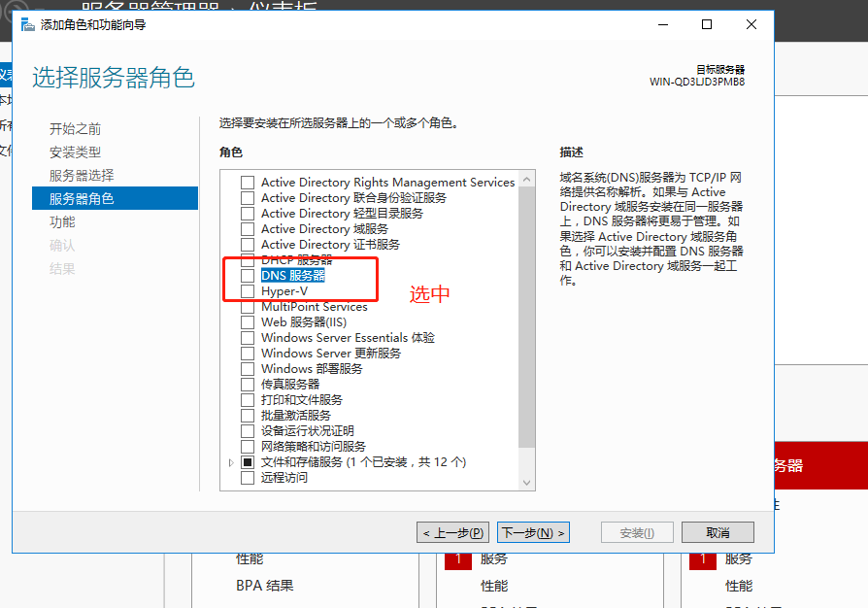Check Active Directory 联合身份验证服务 checkbox

(248, 198)
